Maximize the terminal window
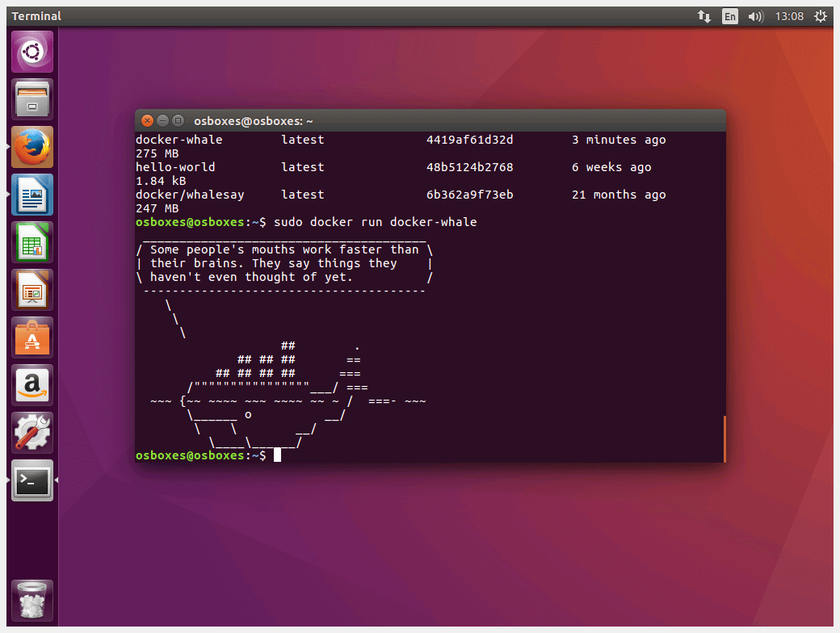This screenshot has height=633, width=840. pos(178,120)
